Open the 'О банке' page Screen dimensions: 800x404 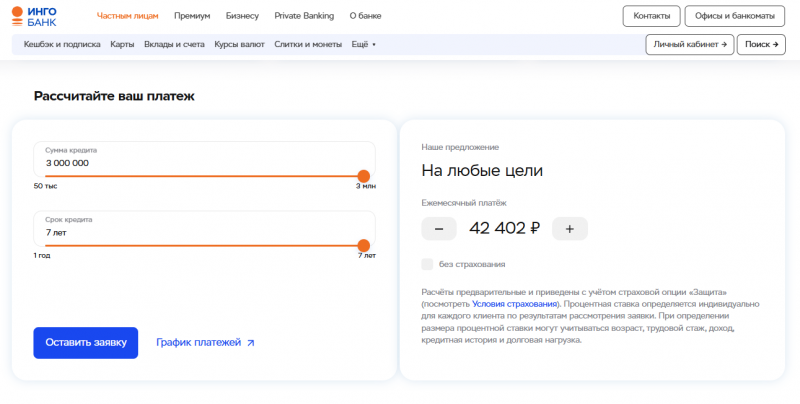[367, 16]
